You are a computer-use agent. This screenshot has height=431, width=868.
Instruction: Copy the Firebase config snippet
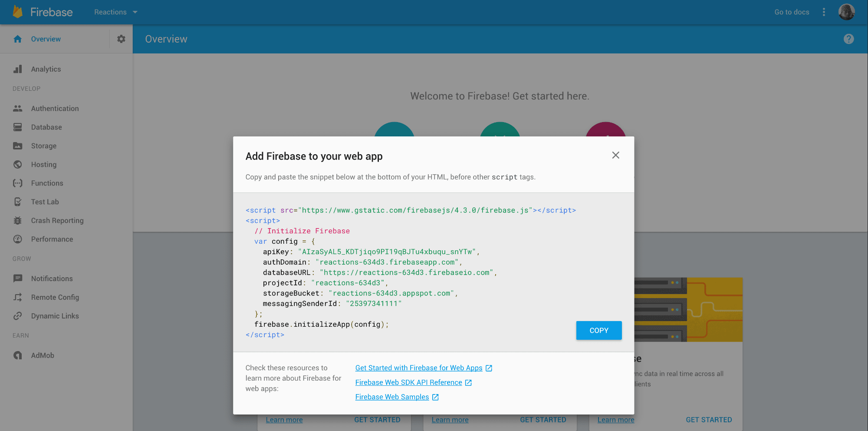pos(599,330)
